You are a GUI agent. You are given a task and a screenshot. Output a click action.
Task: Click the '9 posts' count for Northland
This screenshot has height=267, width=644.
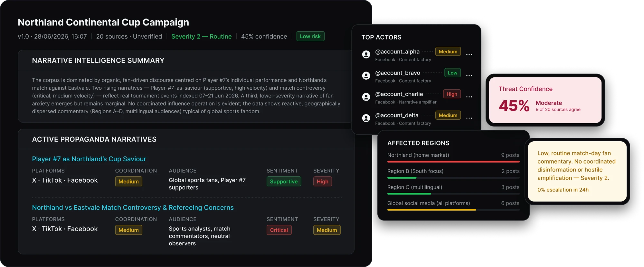point(510,155)
